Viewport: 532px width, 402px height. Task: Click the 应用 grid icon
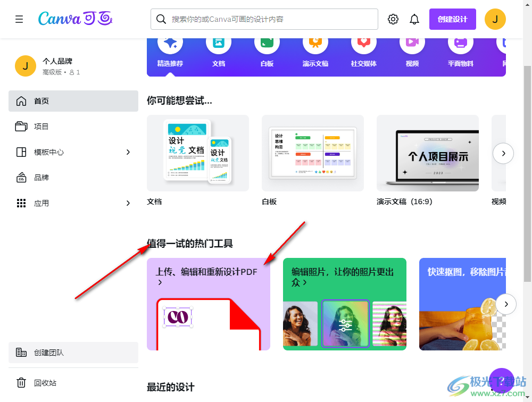pos(21,203)
